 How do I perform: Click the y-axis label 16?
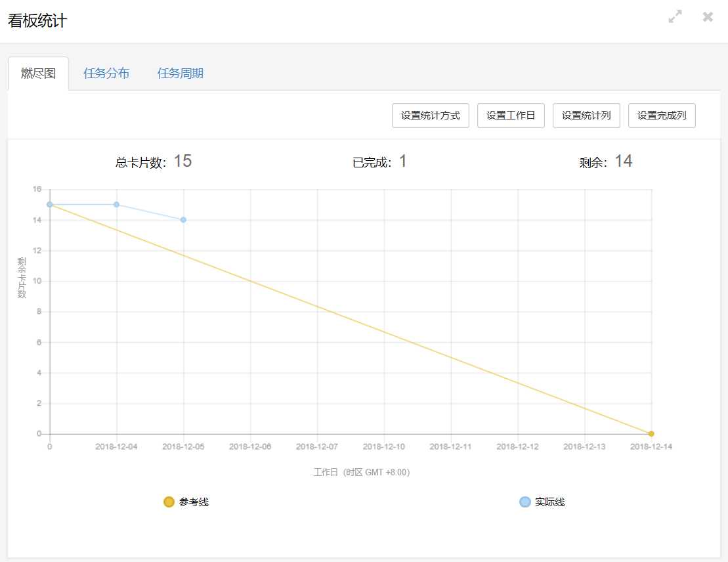tap(37, 189)
